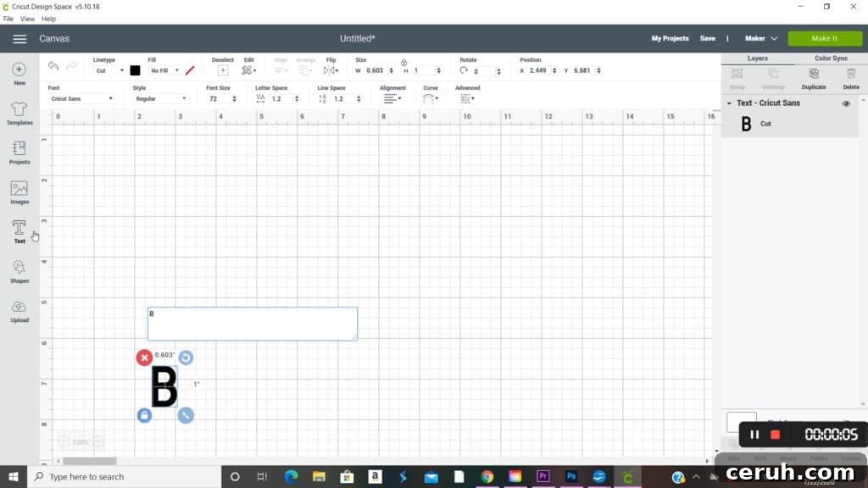Viewport: 868px width, 488px height.
Task: Click the Save link
Action: [708, 38]
